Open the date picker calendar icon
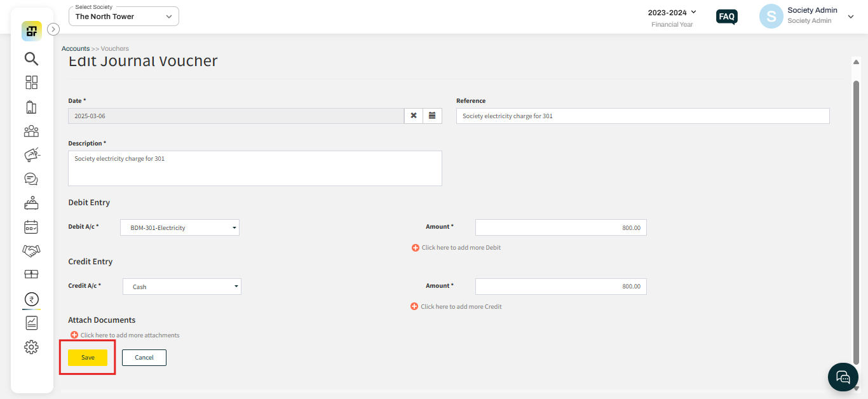This screenshot has height=399, width=868. [x=432, y=116]
